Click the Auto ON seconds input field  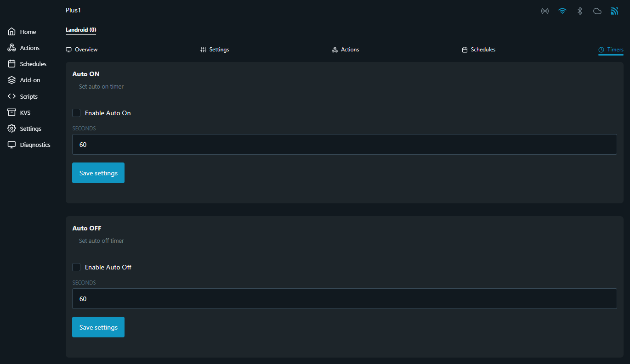point(344,145)
